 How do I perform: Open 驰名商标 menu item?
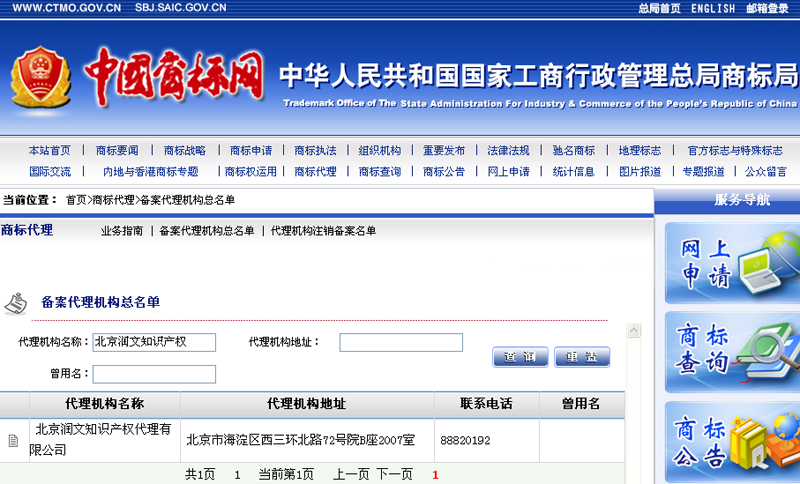pyautogui.click(x=573, y=150)
